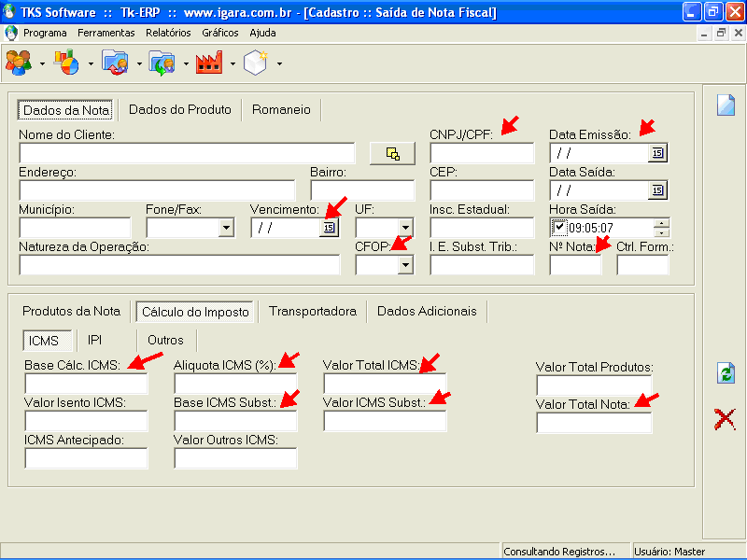Toggle the Hora Saída checkbox
The width and height of the screenshot is (747, 560).
click(x=559, y=227)
